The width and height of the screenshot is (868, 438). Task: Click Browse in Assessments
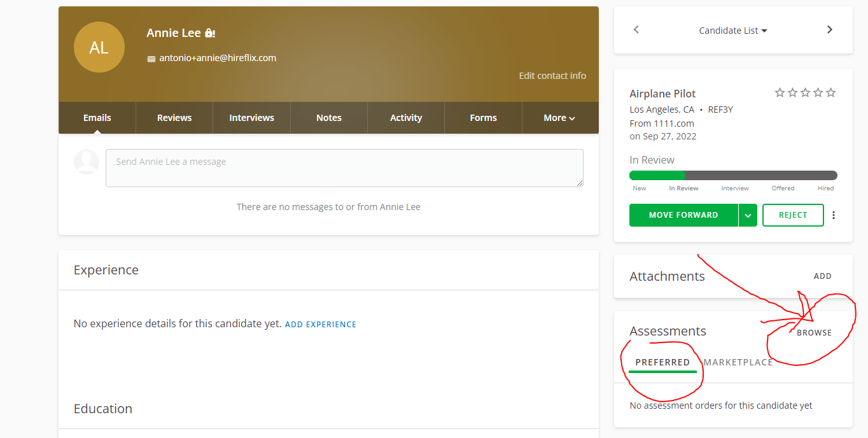(815, 332)
